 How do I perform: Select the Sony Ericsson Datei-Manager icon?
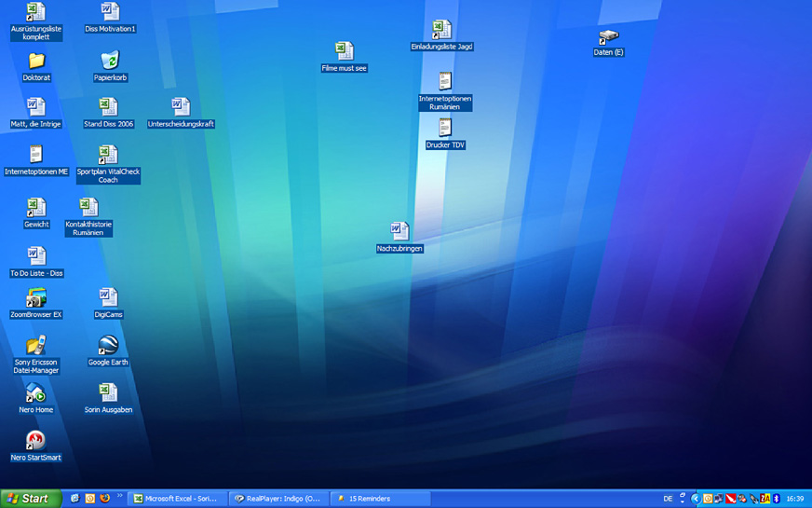tap(35, 346)
